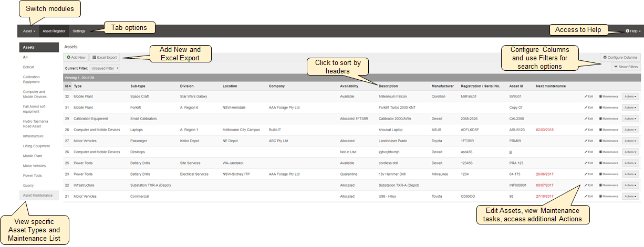Select Motor Vehicles in the sidebar

[35, 166]
